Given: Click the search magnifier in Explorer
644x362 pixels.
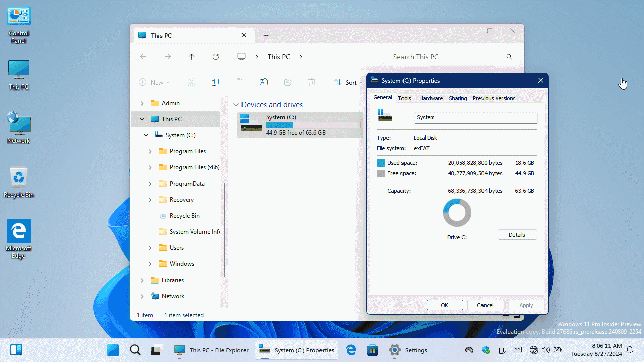Looking at the screenshot, I should click(x=509, y=57).
